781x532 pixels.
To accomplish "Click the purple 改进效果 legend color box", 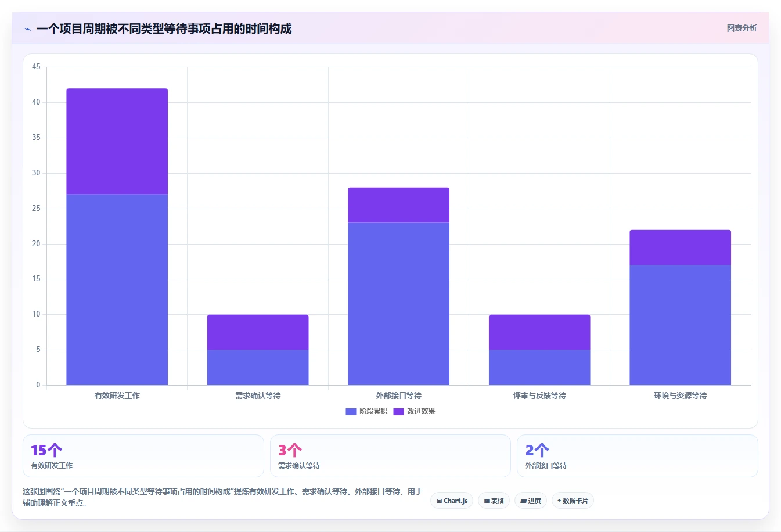I will 398,412.
